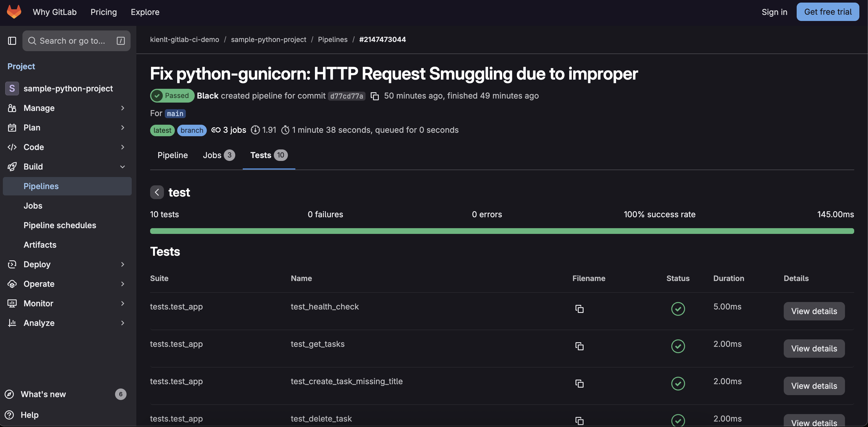This screenshot has width=868, height=427.
Task: Open the Pricing menu
Action: (104, 12)
